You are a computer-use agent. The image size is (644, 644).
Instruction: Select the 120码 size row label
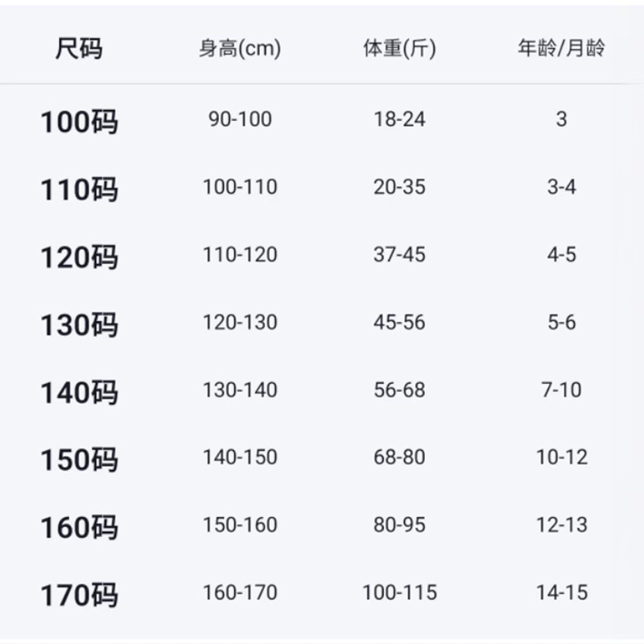point(79,257)
